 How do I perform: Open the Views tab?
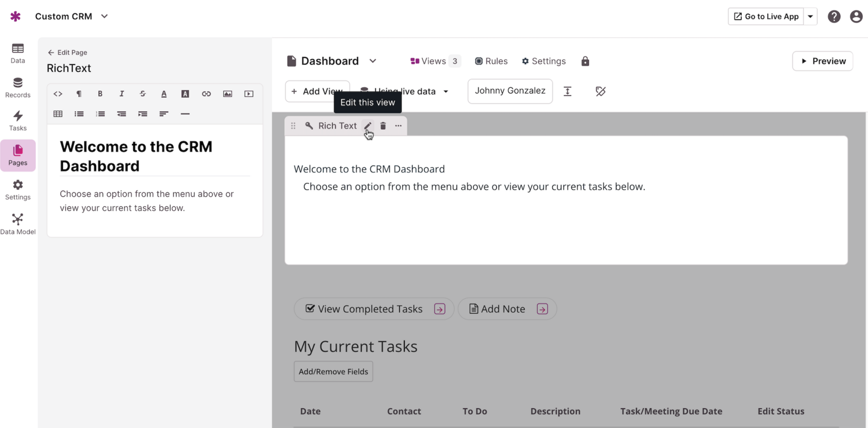[435, 61]
